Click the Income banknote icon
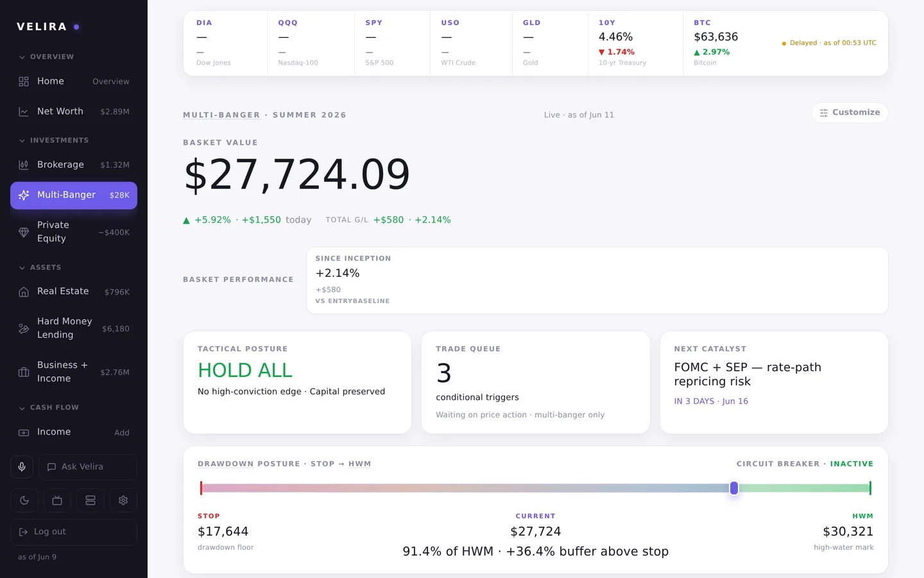The height and width of the screenshot is (578, 924). click(x=24, y=433)
